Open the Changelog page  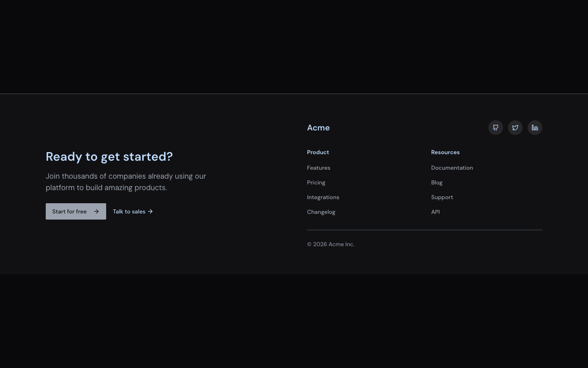(321, 212)
